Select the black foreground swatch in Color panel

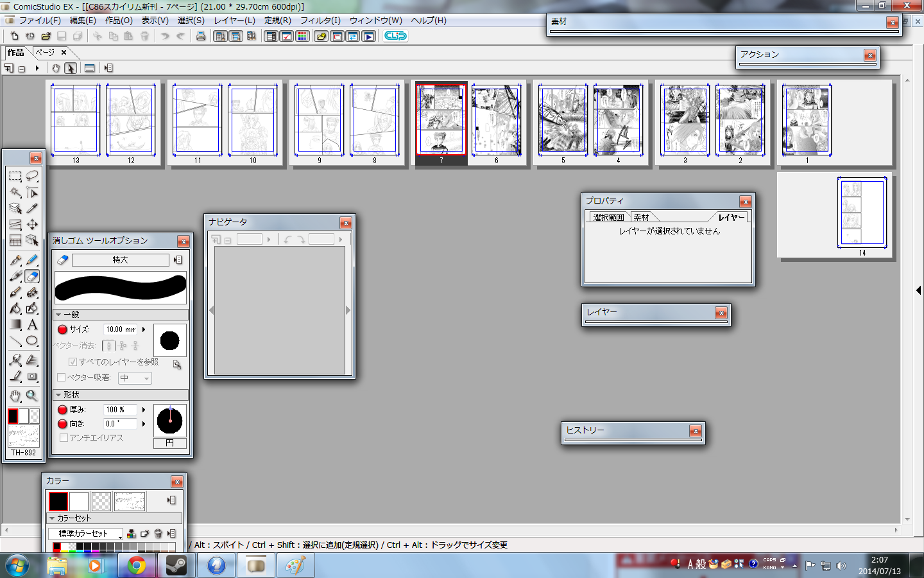pyautogui.click(x=58, y=501)
